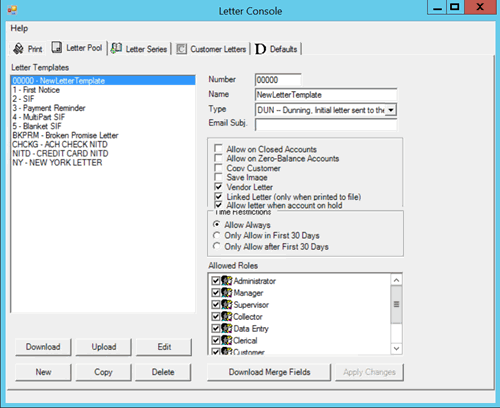Select Only Allow after First 30 Days
The height and width of the screenshot is (408, 500).
[217, 246]
